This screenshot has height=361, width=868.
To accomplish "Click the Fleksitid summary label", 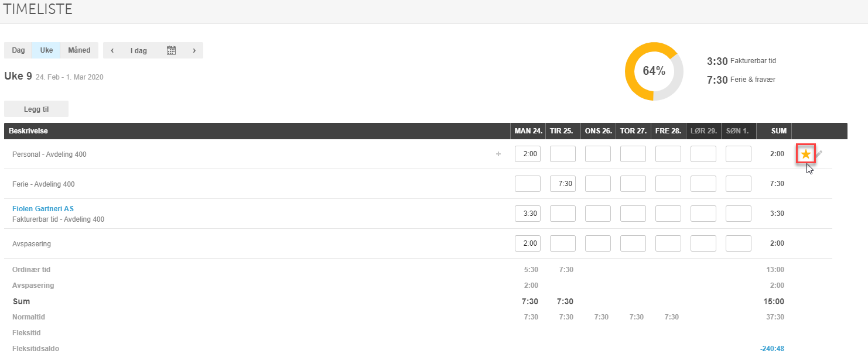I will (x=26, y=333).
